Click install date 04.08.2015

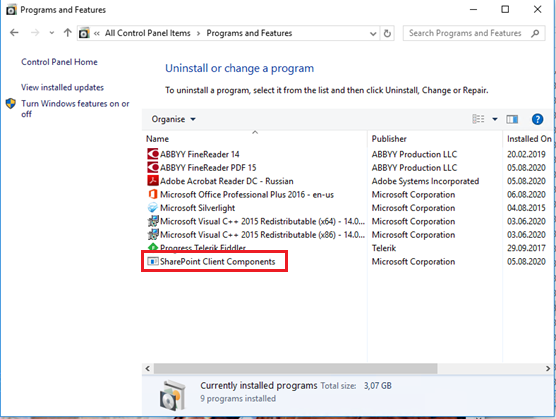point(526,208)
